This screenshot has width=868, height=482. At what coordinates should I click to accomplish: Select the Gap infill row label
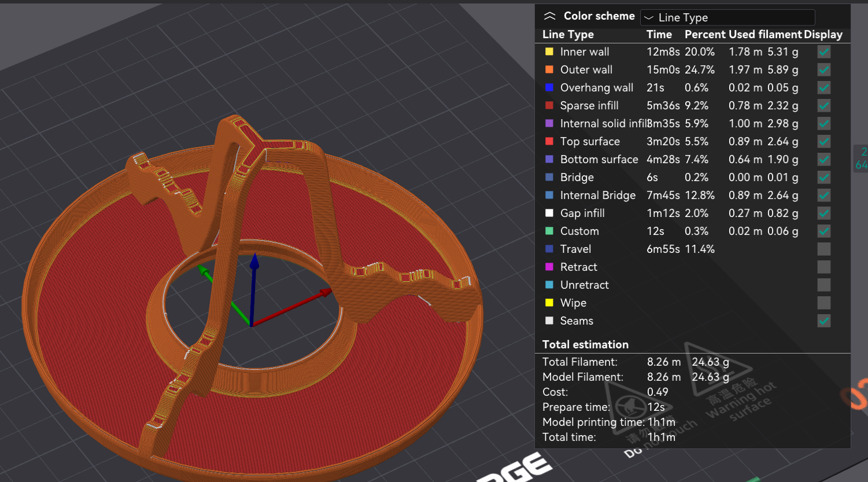pyautogui.click(x=582, y=214)
